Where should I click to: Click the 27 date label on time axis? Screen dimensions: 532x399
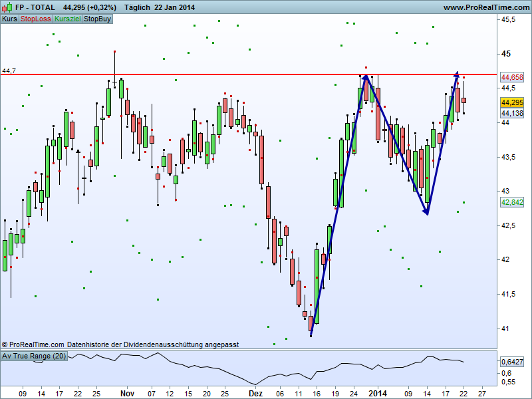pos(481,393)
